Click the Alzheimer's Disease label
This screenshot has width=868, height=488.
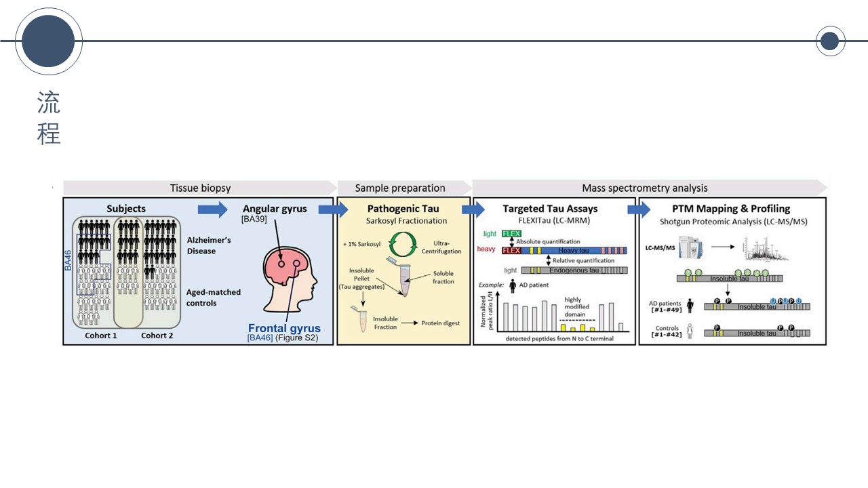[209, 245]
